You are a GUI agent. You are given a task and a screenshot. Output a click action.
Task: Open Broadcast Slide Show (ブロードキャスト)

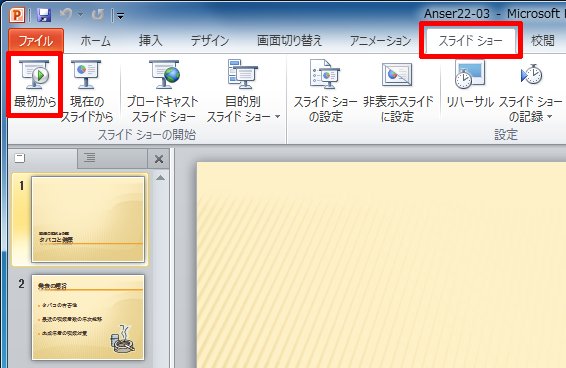163,92
